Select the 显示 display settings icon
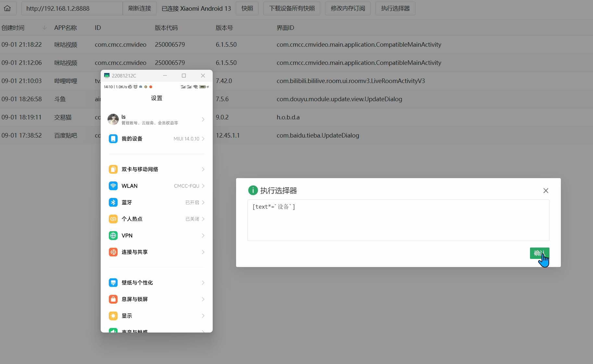This screenshot has height=364, width=593. point(113,315)
